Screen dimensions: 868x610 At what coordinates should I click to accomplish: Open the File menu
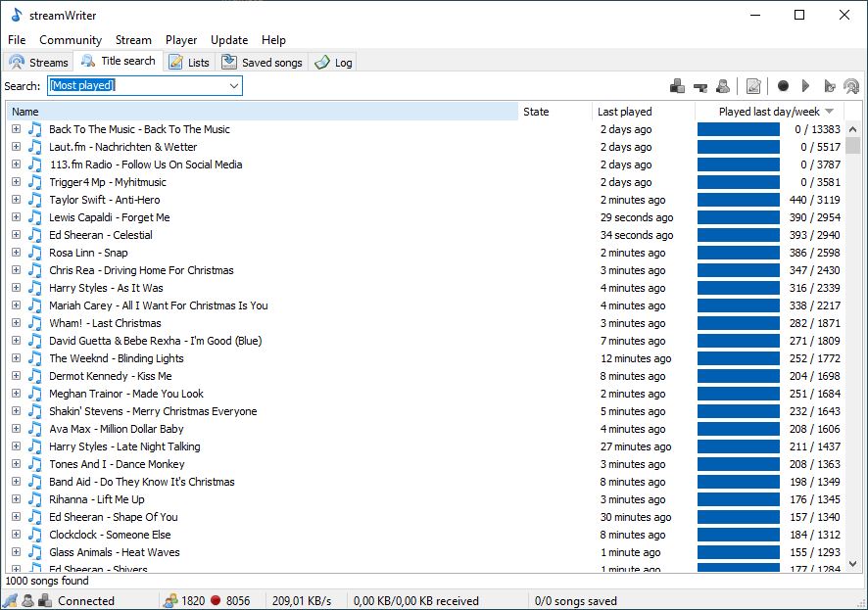17,40
